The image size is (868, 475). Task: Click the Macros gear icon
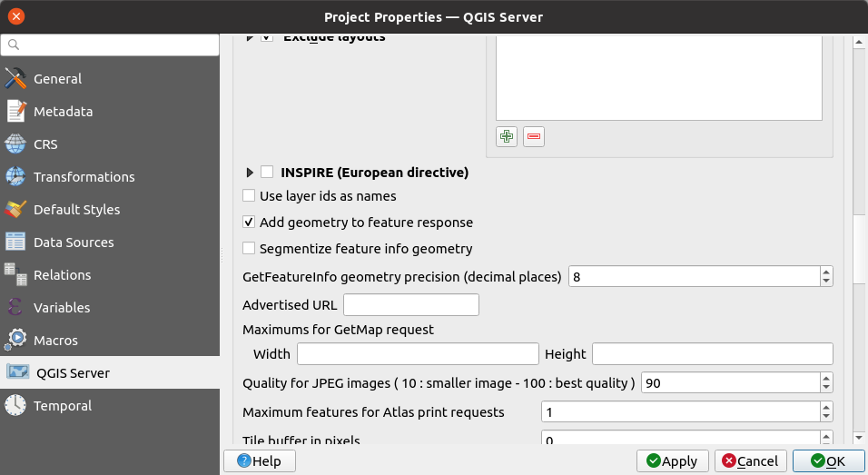(x=15, y=340)
